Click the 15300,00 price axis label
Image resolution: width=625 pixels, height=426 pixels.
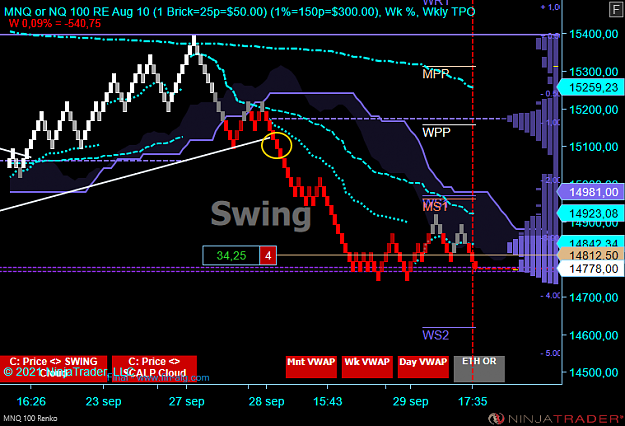[x=594, y=72]
